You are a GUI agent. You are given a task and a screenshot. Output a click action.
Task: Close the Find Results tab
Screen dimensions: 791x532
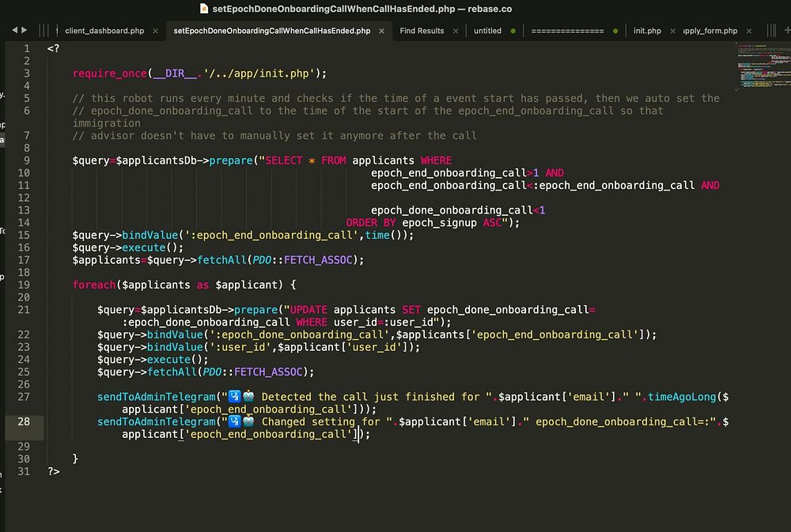pos(455,31)
